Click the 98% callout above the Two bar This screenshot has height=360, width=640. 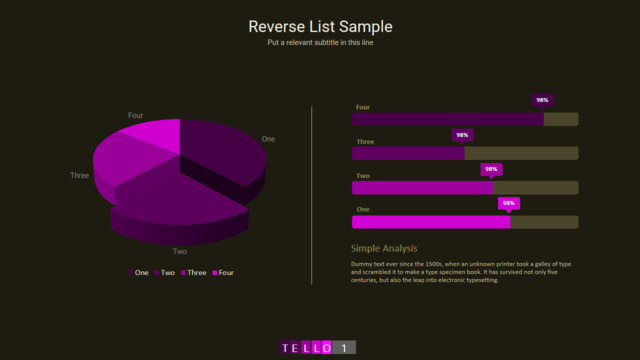pyautogui.click(x=491, y=169)
